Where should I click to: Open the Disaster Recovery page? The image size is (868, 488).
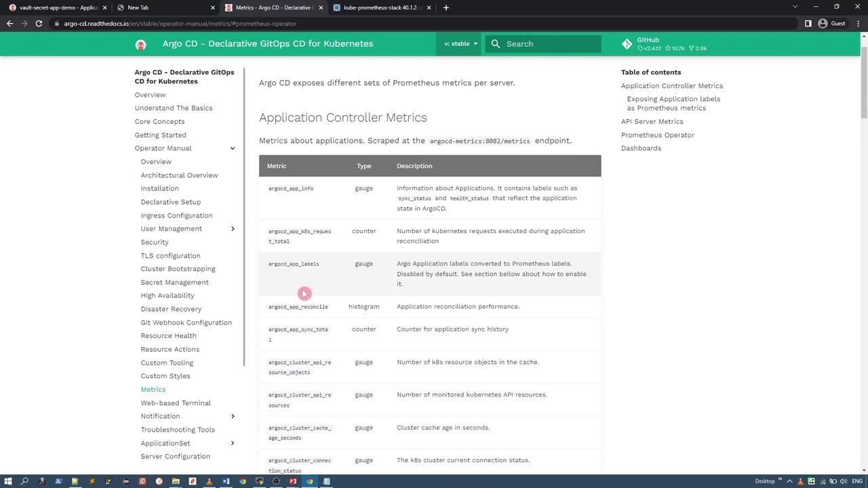pos(171,309)
